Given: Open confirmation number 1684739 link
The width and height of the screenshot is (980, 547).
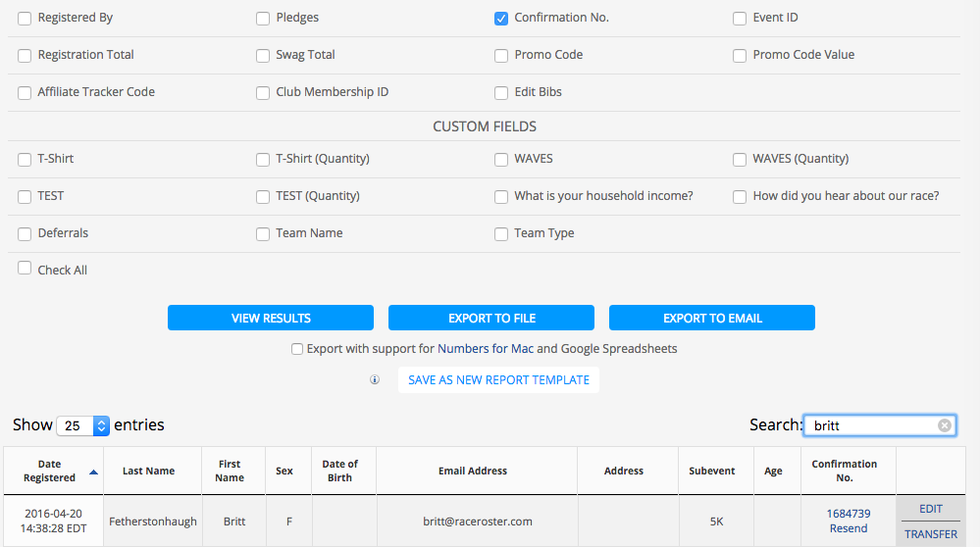Looking at the screenshot, I should point(849,514).
